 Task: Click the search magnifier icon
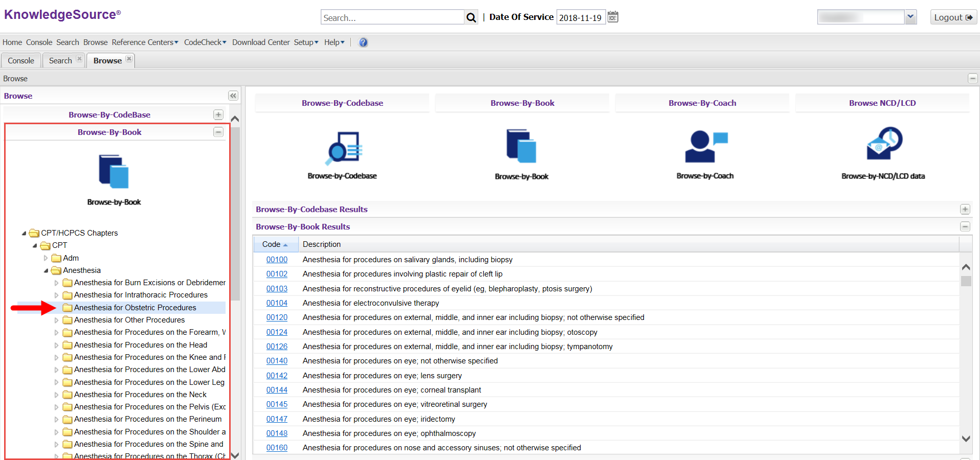pyautogui.click(x=471, y=17)
